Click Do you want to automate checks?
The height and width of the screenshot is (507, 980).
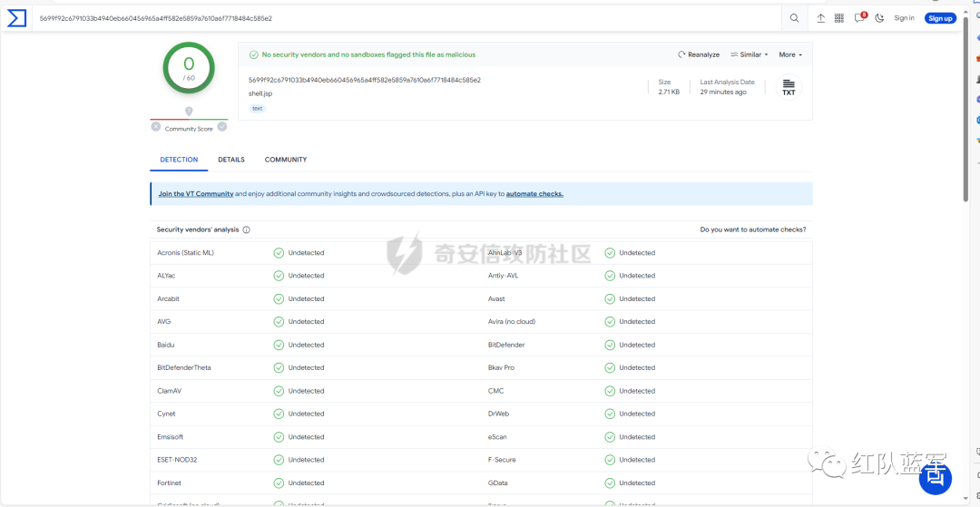[x=753, y=229]
